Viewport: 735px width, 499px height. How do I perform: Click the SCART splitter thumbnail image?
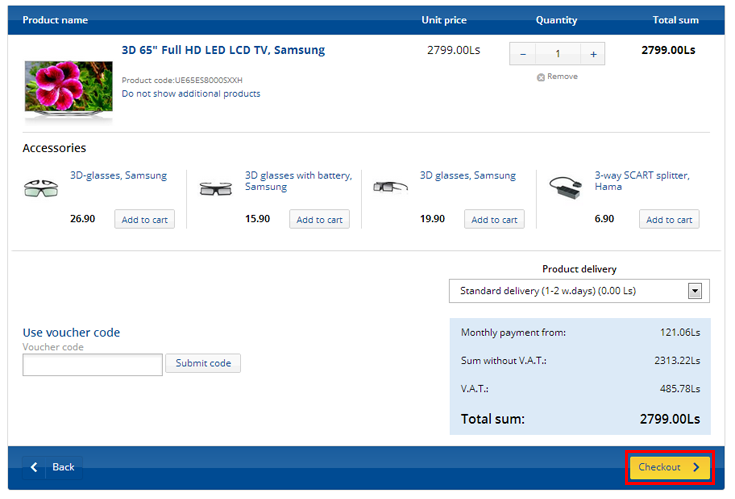click(565, 187)
